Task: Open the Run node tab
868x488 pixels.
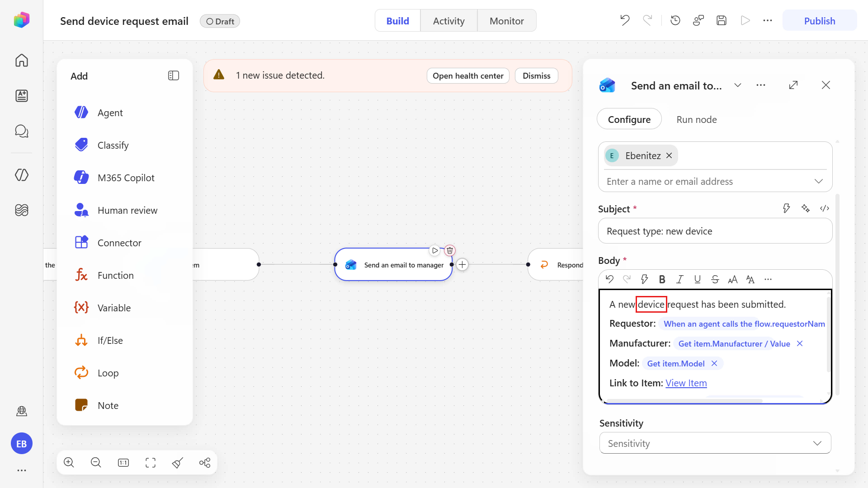Action: tap(696, 119)
